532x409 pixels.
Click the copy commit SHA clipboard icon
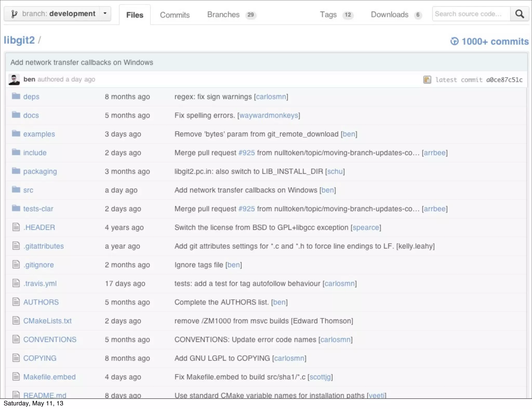[427, 80]
